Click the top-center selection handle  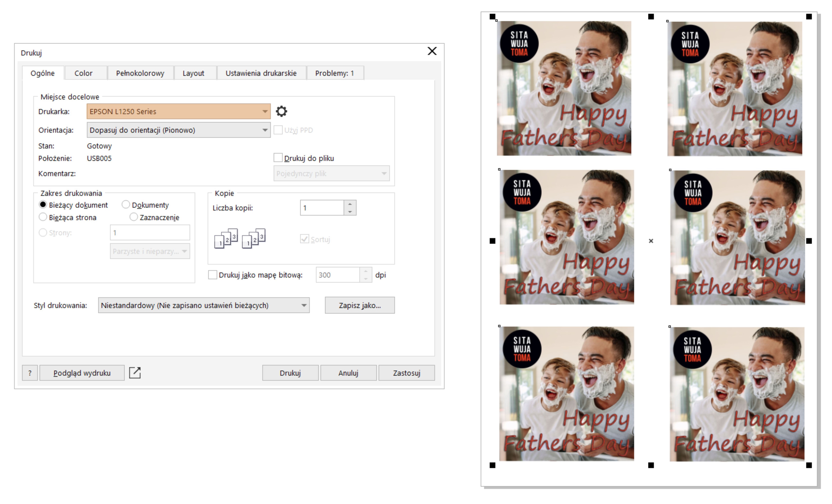pyautogui.click(x=651, y=17)
